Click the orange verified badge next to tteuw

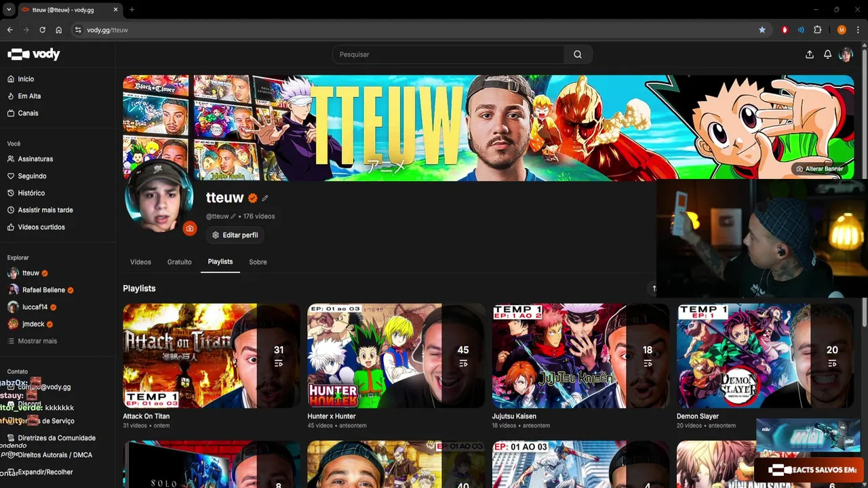point(252,198)
